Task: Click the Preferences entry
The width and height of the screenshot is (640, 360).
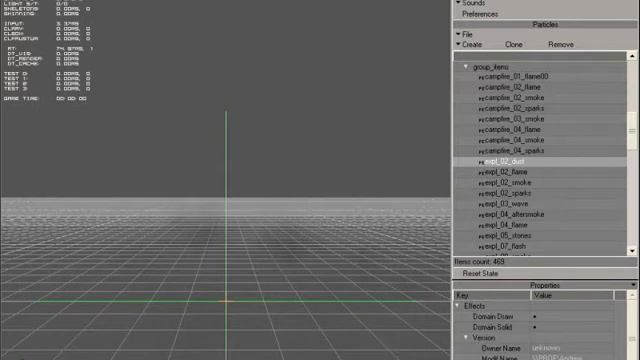Action: (x=480, y=14)
